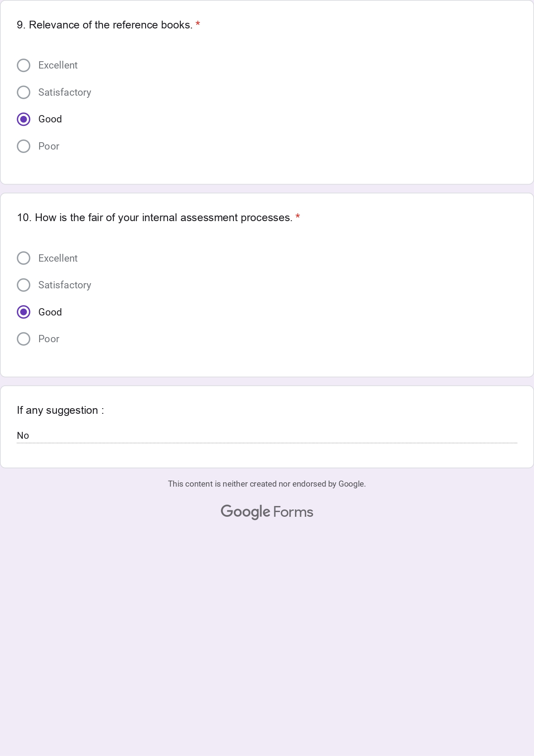
Task: Open the Google Forms logo link
Action: pyautogui.click(x=267, y=512)
